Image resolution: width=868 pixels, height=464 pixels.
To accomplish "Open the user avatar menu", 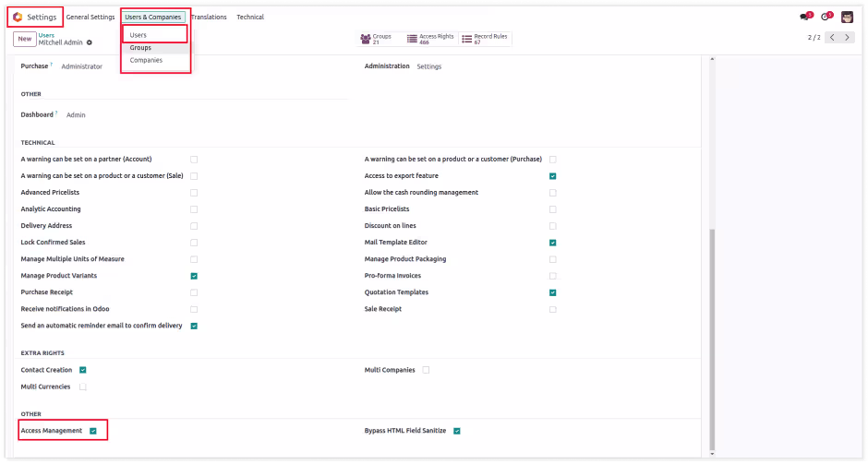I will (x=847, y=18).
